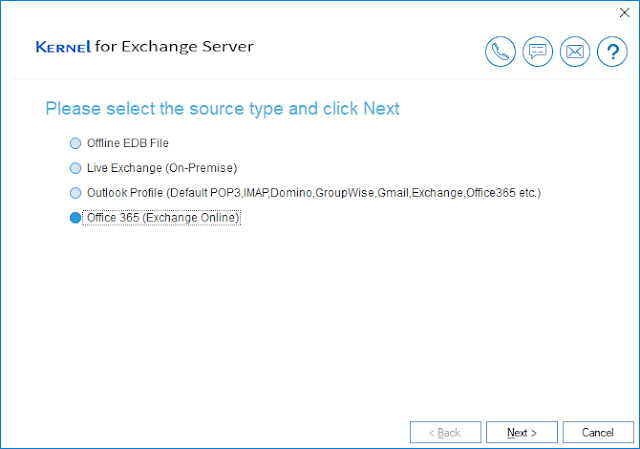Click the 'Offline EDB File' label text
This screenshot has width=640, height=449.
click(x=126, y=143)
